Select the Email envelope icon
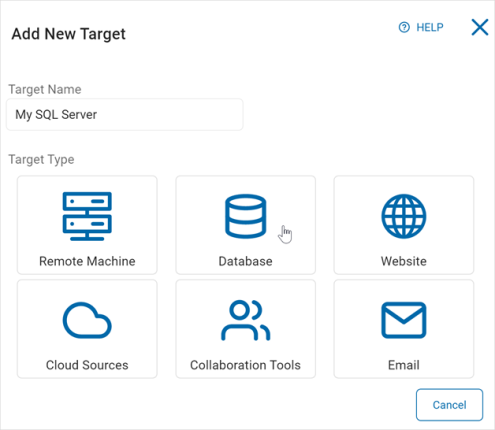 pos(404,320)
